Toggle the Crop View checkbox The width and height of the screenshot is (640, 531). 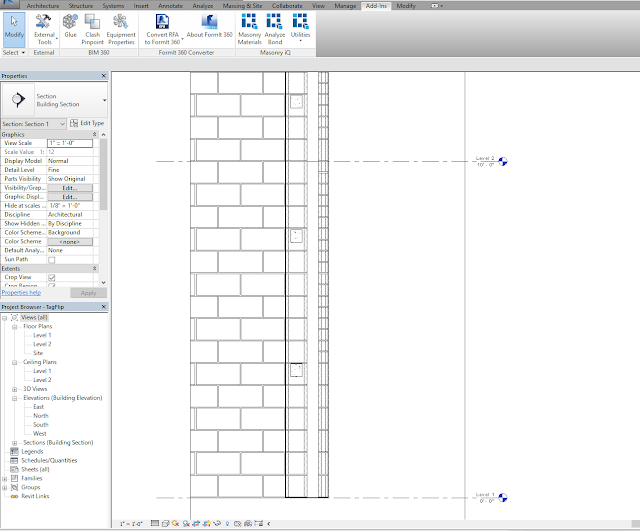coord(52,278)
